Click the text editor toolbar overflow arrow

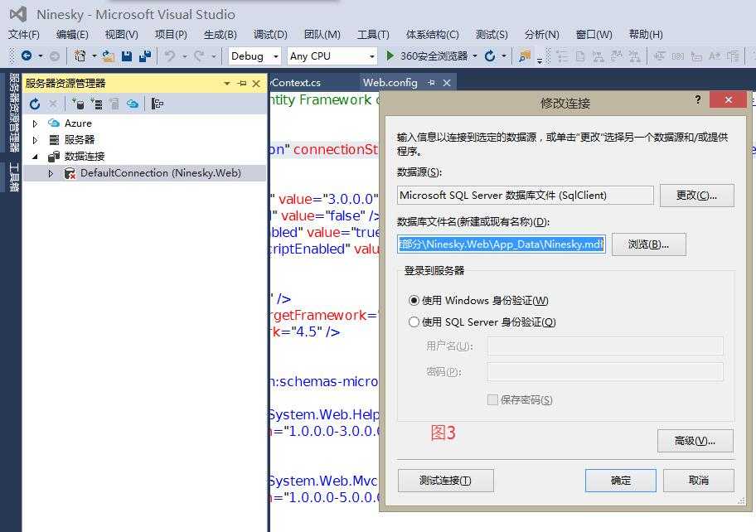(540, 60)
